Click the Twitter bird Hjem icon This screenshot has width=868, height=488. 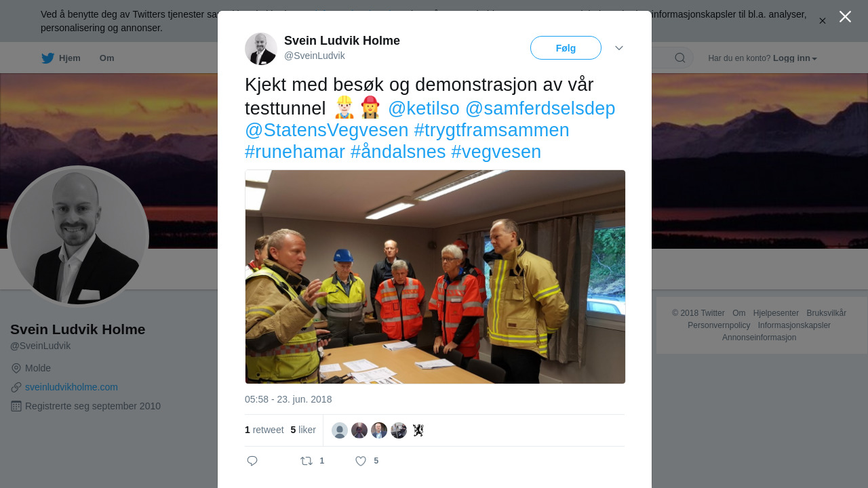coord(48,58)
